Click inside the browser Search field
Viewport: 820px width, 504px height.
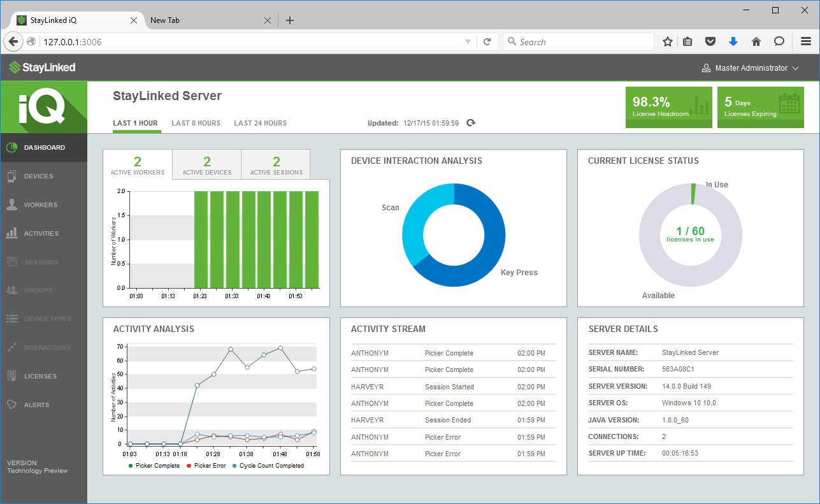(x=577, y=41)
